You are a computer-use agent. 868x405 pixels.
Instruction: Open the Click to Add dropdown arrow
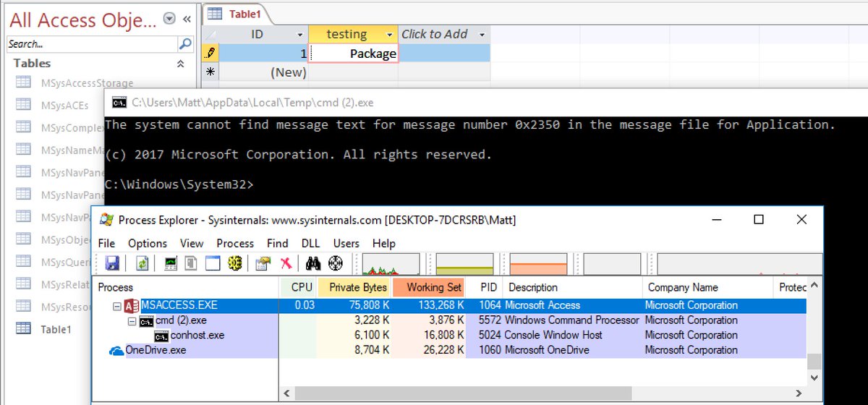pyautogui.click(x=482, y=35)
